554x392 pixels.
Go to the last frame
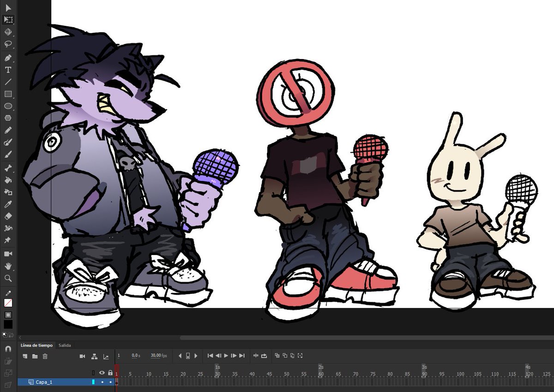241,356
